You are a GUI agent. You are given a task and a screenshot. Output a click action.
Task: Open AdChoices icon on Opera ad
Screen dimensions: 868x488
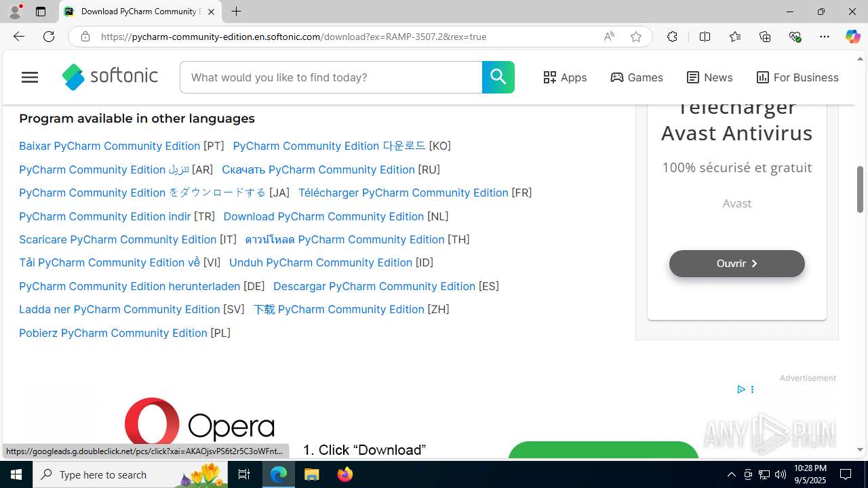point(741,389)
